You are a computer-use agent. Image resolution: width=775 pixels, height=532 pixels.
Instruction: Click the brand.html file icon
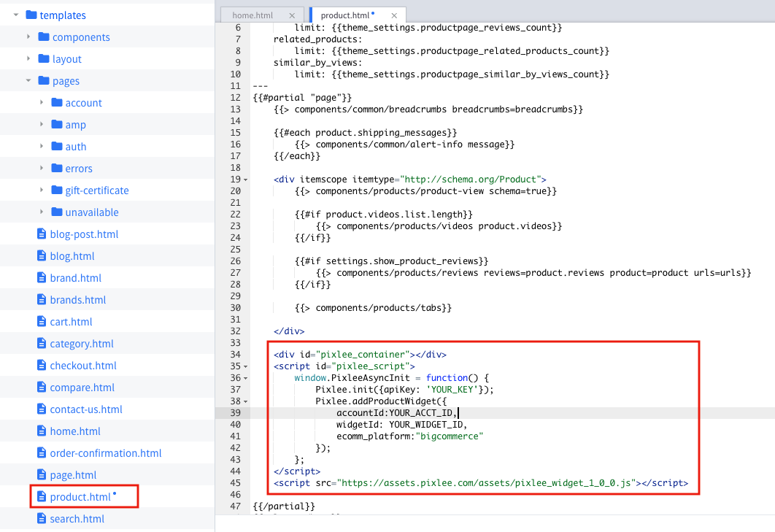pyautogui.click(x=42, y=277)
